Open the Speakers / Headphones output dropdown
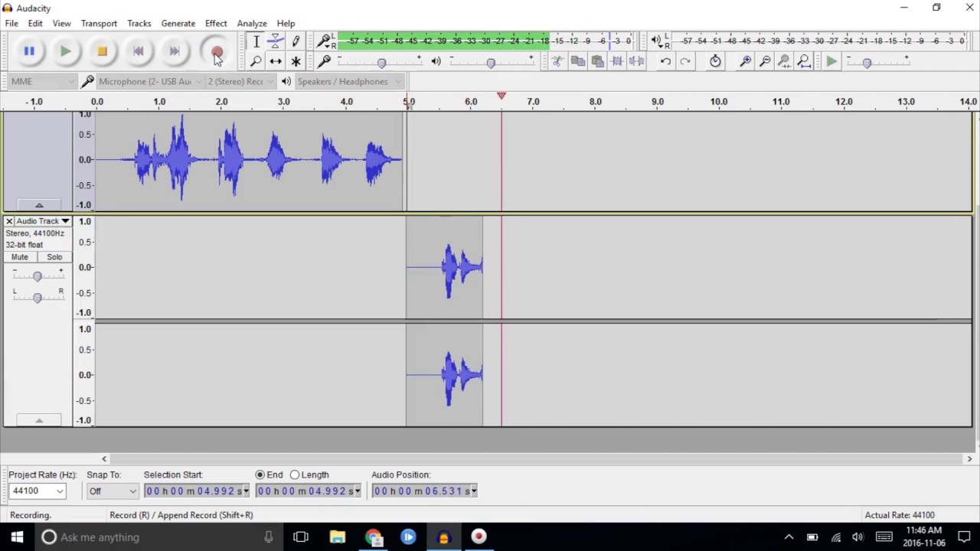The image size is (980, 551). point(350,81)
